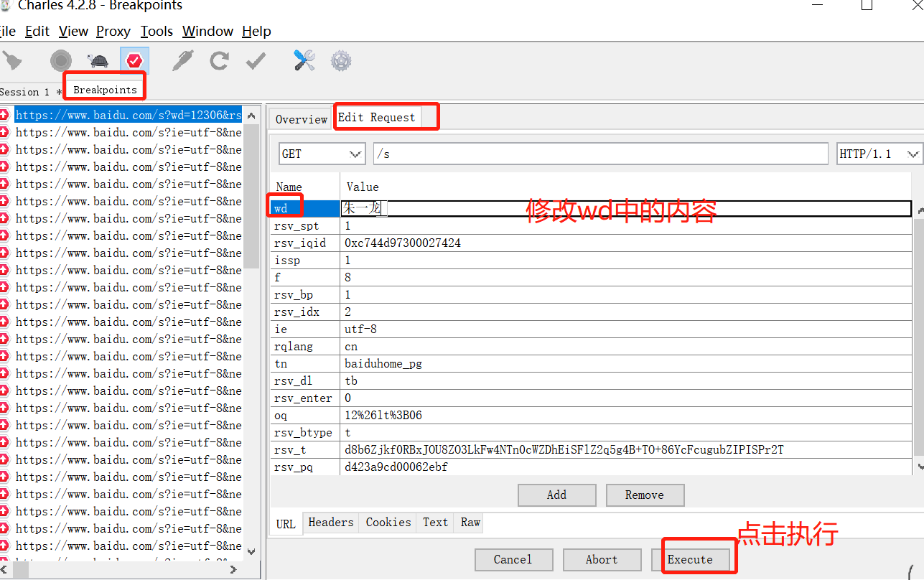Click the breakpoint list scroll down arrow
The width and height of the screenshot is (924, 580).
[x=251, y=551]
